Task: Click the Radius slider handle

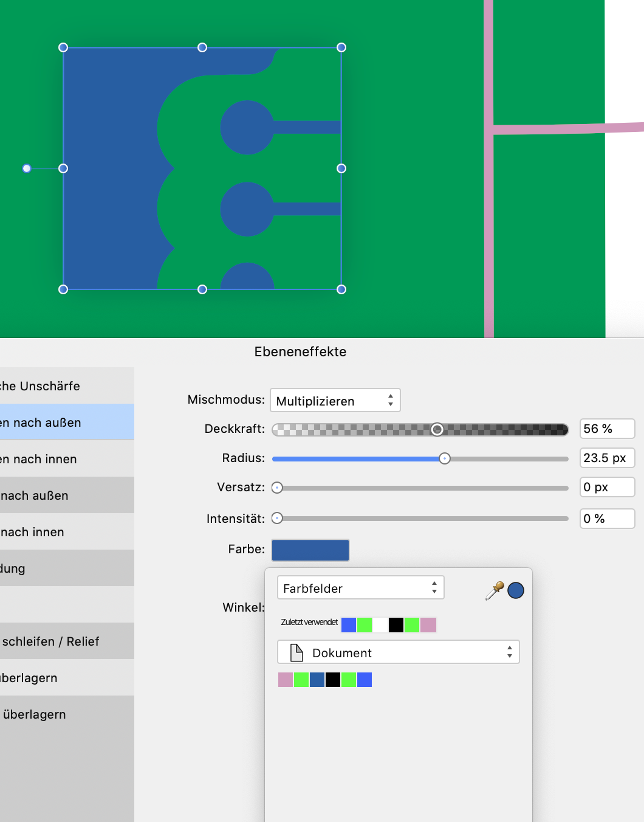Action: [x=445, y=458]
